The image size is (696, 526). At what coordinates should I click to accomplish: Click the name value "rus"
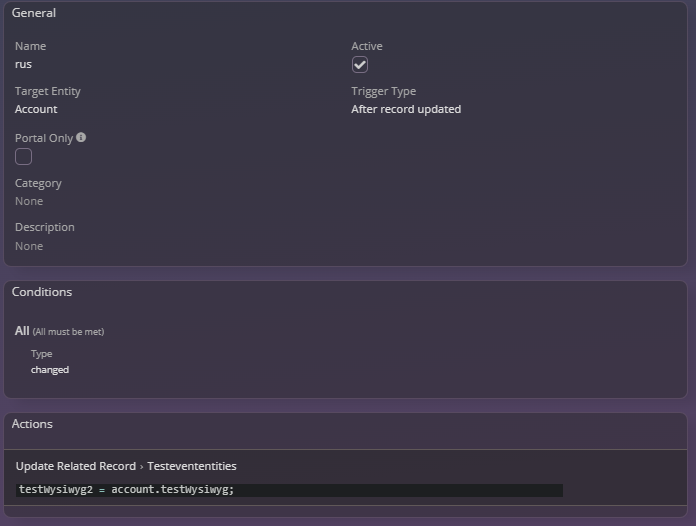coord(23,64)
